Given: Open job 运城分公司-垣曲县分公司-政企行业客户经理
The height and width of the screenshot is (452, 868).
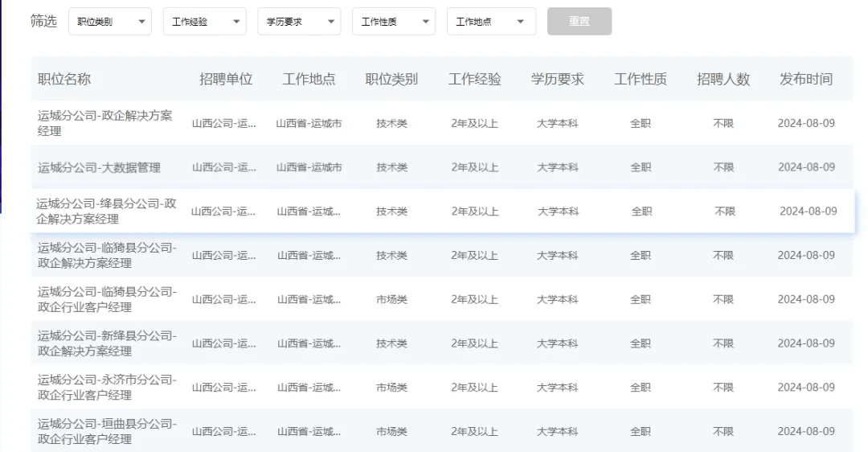Looking at the screenshot, I should coord(107,432).
